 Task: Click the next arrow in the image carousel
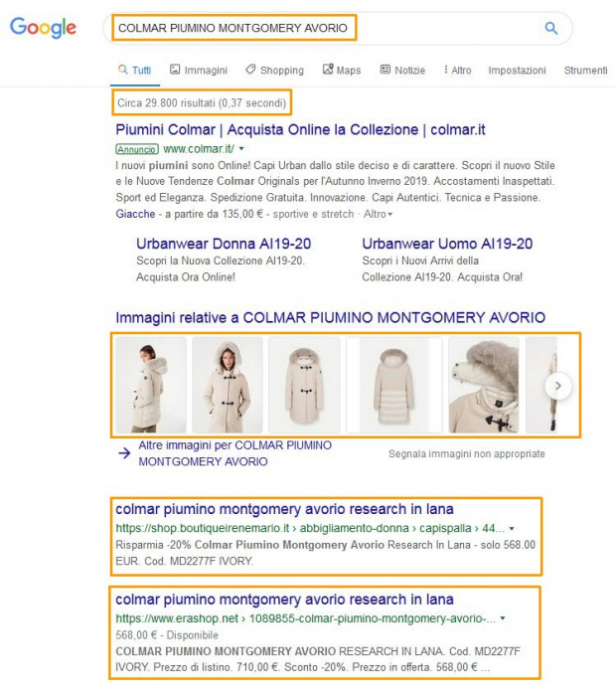(557, 386)
